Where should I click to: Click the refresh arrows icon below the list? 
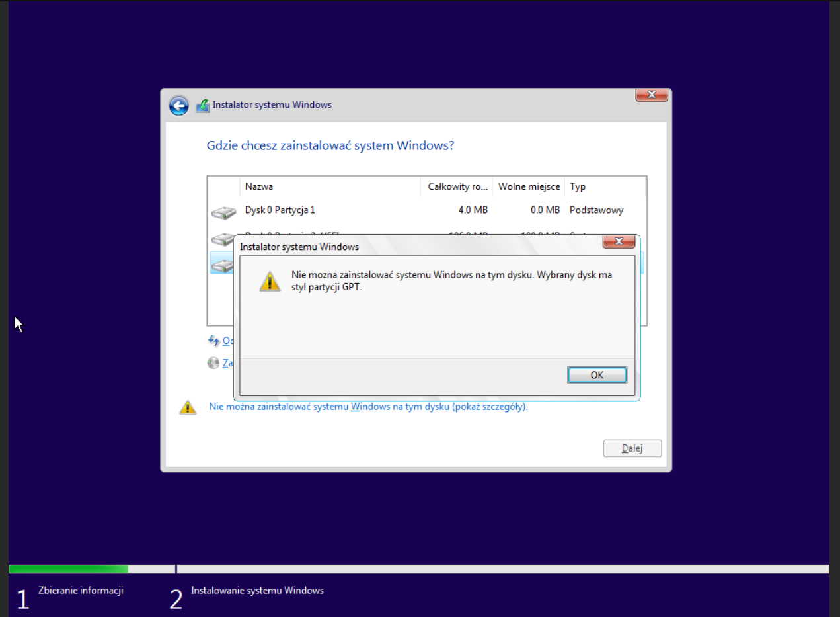(x=213, y=341)
